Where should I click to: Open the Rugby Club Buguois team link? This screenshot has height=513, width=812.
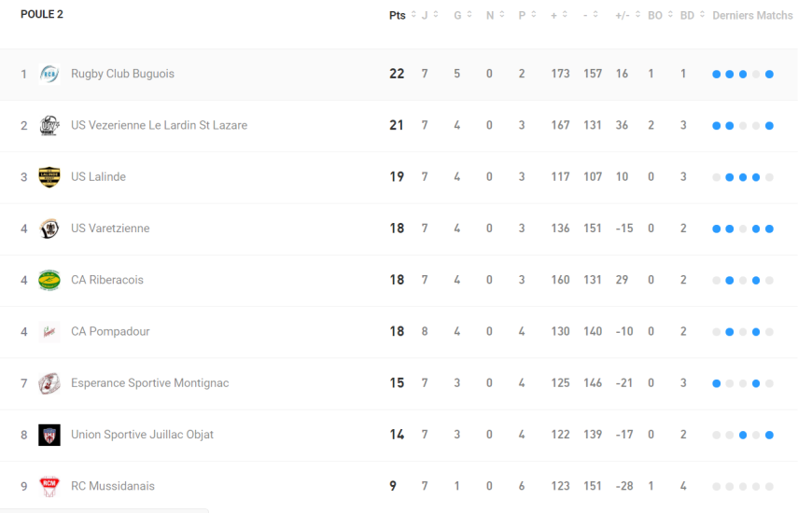click(x=122, y=75)
